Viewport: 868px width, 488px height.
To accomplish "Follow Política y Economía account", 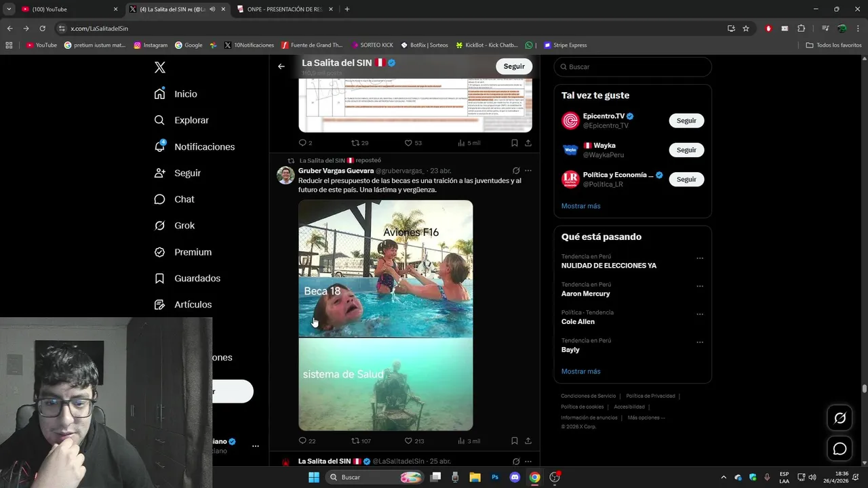I will (x=686, y=179).
